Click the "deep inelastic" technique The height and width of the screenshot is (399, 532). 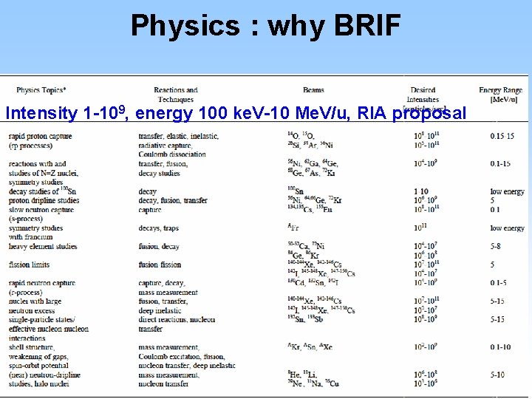(x=160, y=311)
